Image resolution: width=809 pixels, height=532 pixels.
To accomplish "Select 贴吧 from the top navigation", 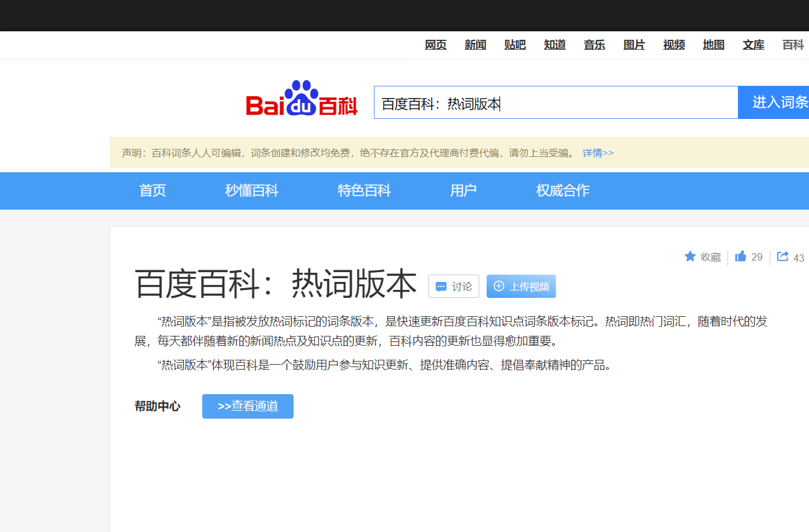I will point(515,45).
